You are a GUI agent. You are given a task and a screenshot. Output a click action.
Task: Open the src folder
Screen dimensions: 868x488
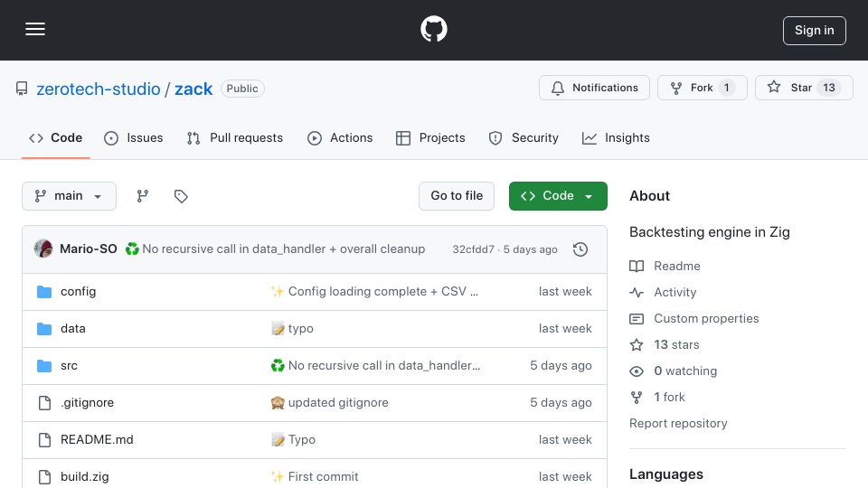(x=69, y=366)
